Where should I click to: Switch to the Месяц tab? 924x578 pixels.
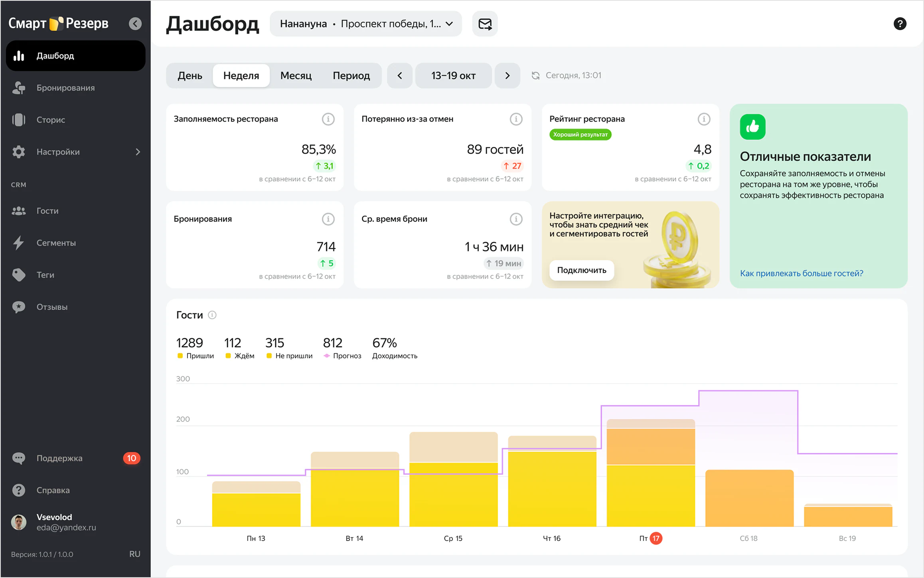pos(296,75)
